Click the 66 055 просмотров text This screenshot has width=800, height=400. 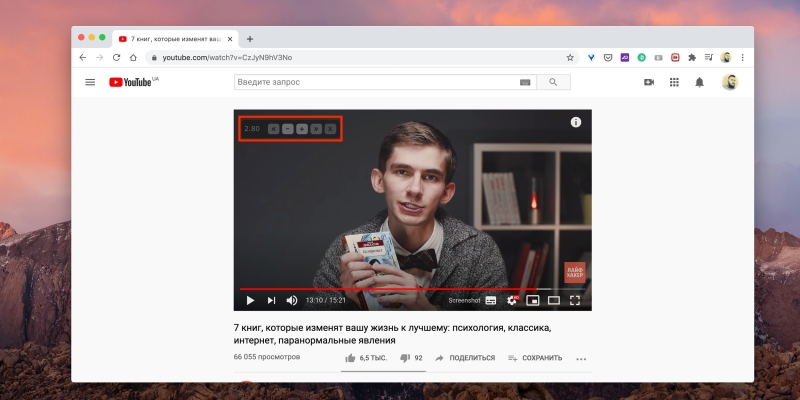coord(267,357)
